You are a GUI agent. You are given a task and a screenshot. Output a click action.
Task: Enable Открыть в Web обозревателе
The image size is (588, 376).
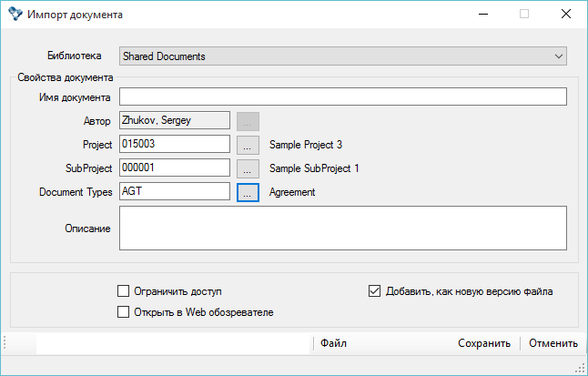(x=124, y=312)
